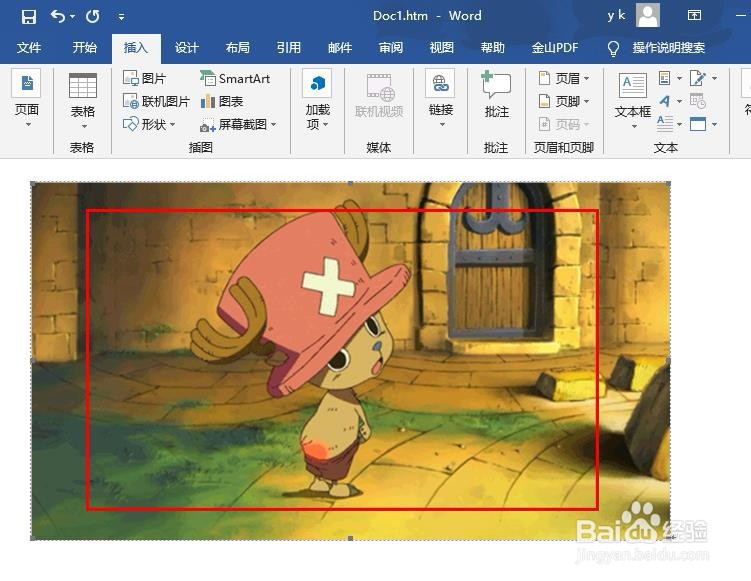The height and width of the screenshot is (581, 751).
Task: Open Customize Quick Access Toolbar dropdown
Action: (x=121, y=17)
